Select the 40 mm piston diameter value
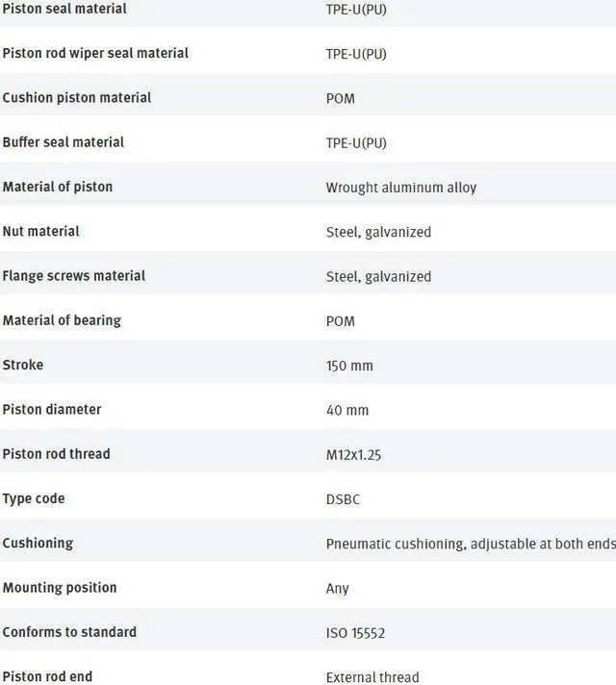The image size is (616, 685). pyautogui.click(x=347, y=410)
